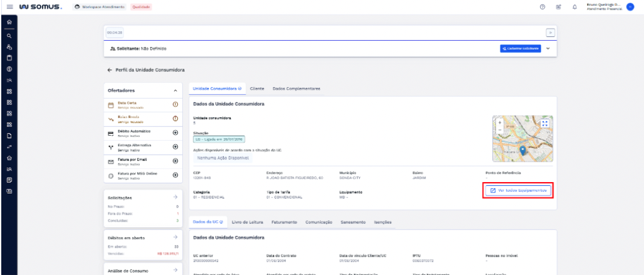Click Cadastrar Solicitante button
Screen dimensions: 644x275
[520, 48]
